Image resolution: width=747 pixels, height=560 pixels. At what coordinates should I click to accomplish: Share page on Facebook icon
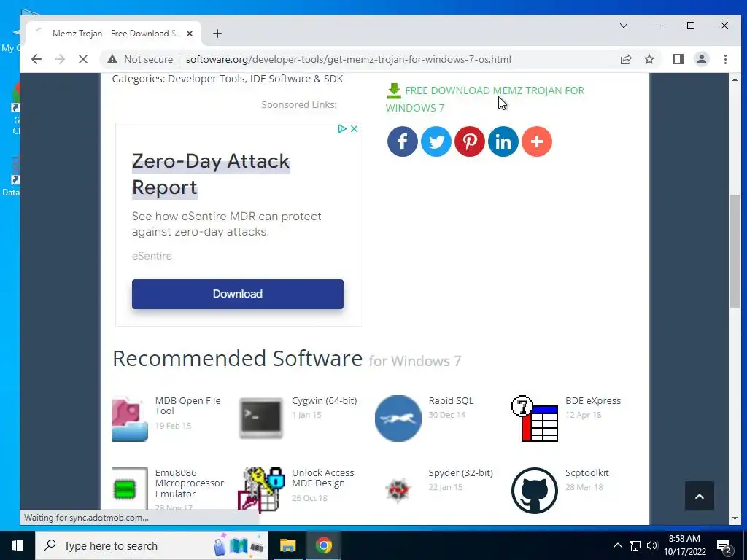click(402, 141)
